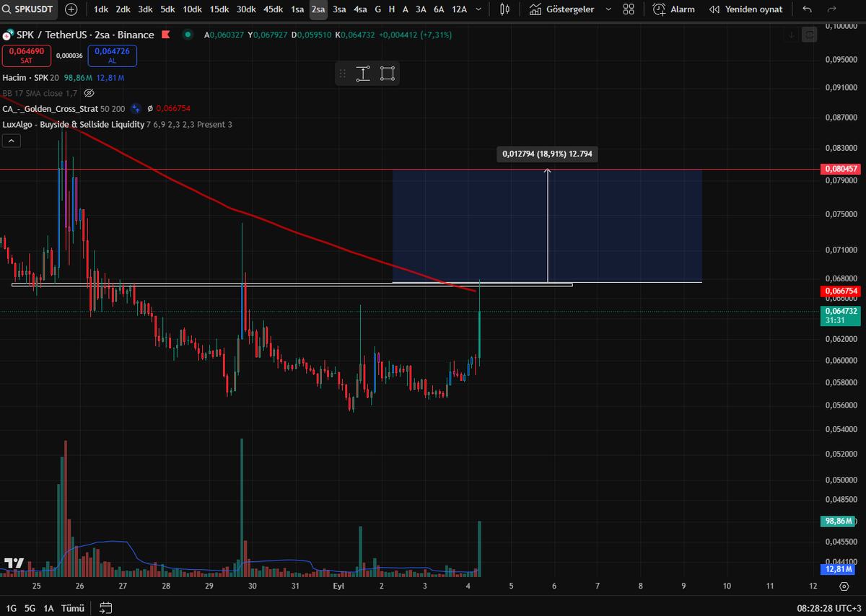This screenshot has width=866, height=616.
Task: Choose the 1sa timeframe
Action: click(297, 9)
